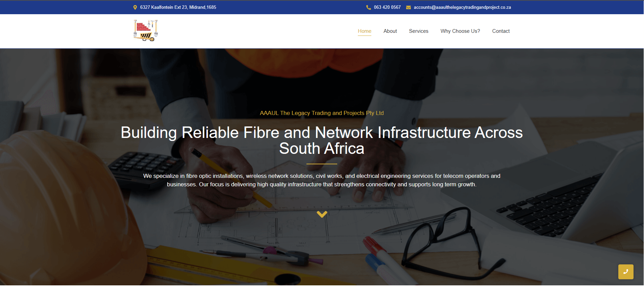This screenshot has height=307, width=644.
Task: Go to the About page
Action: [x=390, y=31]
